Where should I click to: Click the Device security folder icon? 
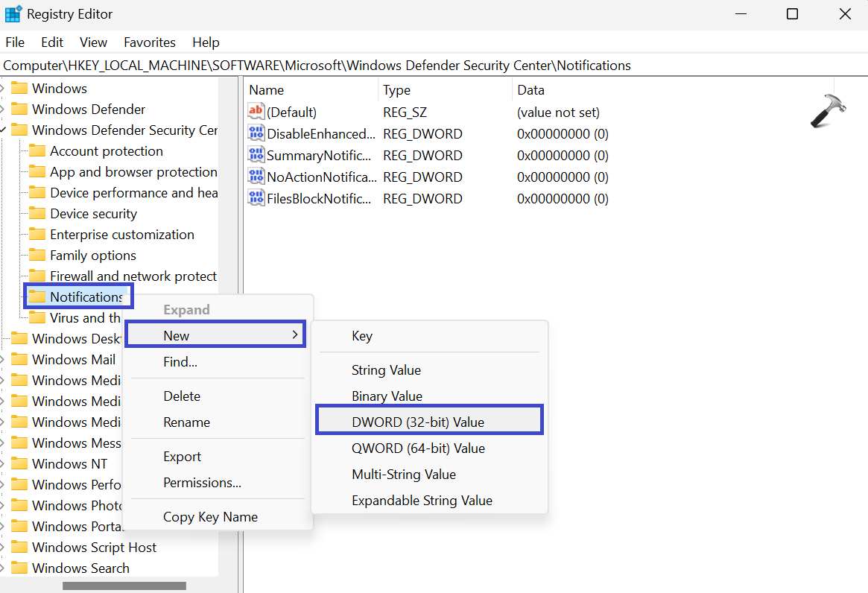click(37, 214)
